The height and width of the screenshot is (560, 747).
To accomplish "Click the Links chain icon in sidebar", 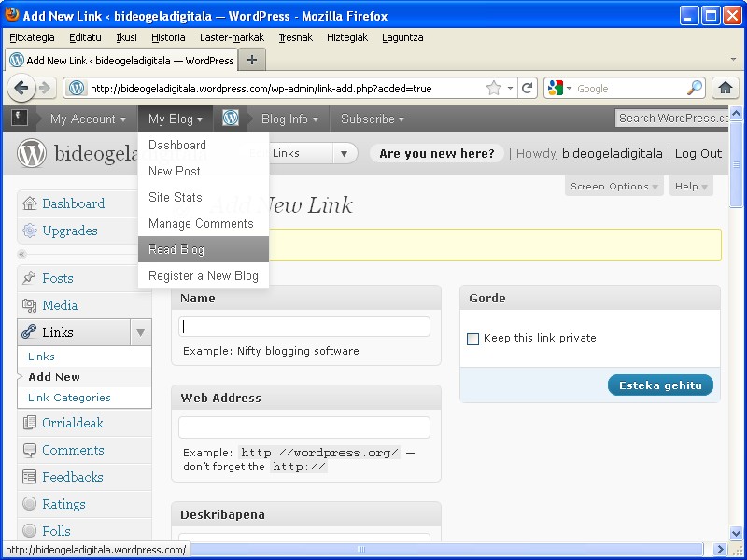I will (29, 332).
